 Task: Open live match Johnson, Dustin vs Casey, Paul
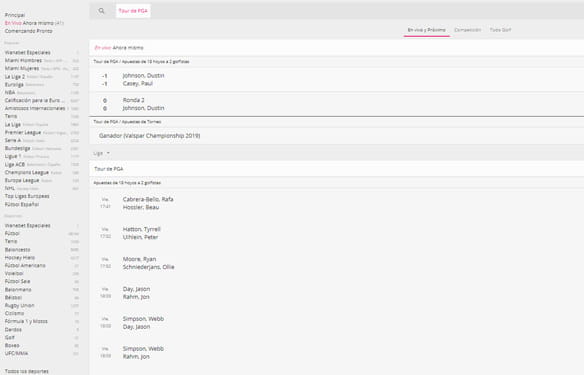[337, 79]
